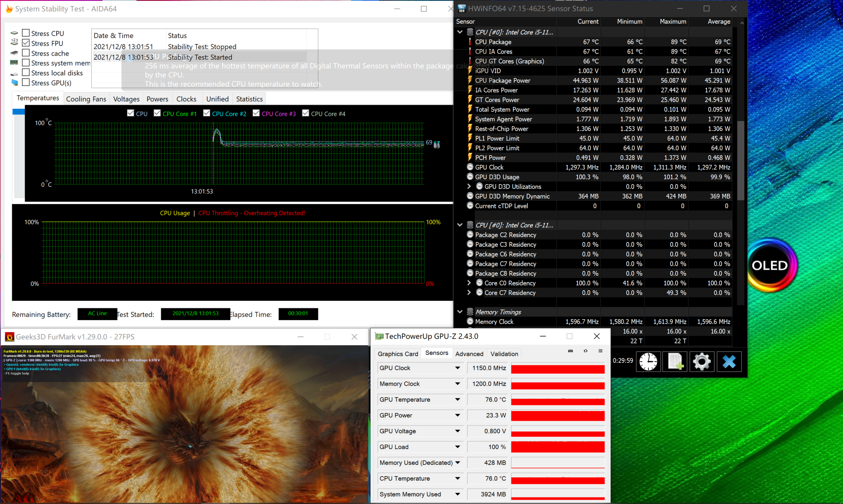Click the chip icon beside Stress cache
843x504 pixels.
14,53
